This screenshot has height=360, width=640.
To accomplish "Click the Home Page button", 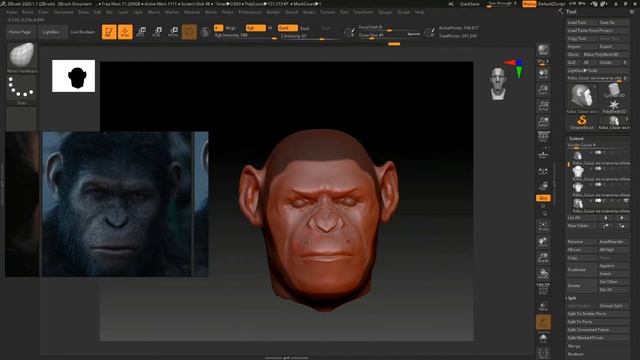I will (20, 32).
